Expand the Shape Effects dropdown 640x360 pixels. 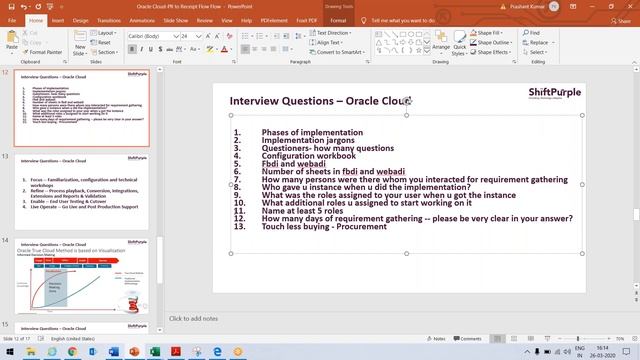[491, 52]
